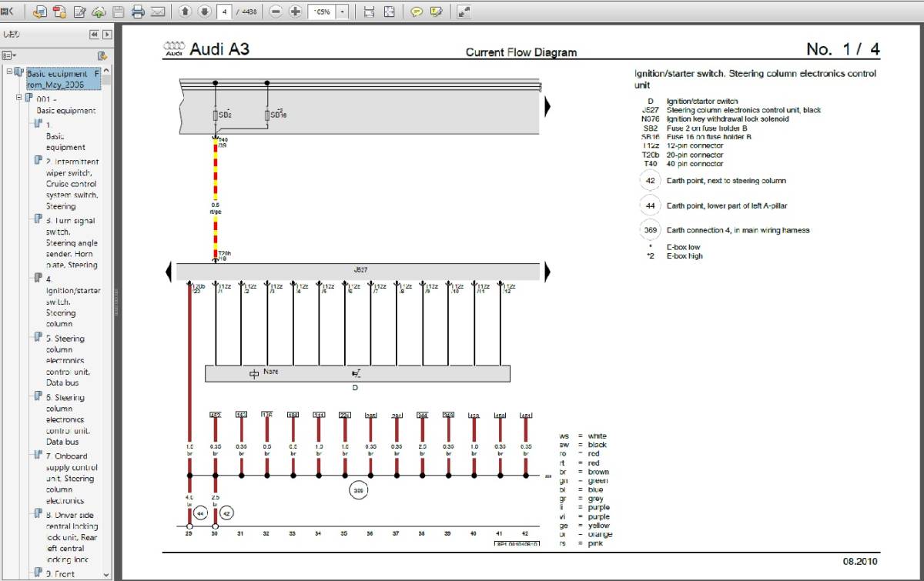Select the Basic equipment From_May_2006 bookmark
The height and width of the screenshot is (581, 924).
coord(63,79)
